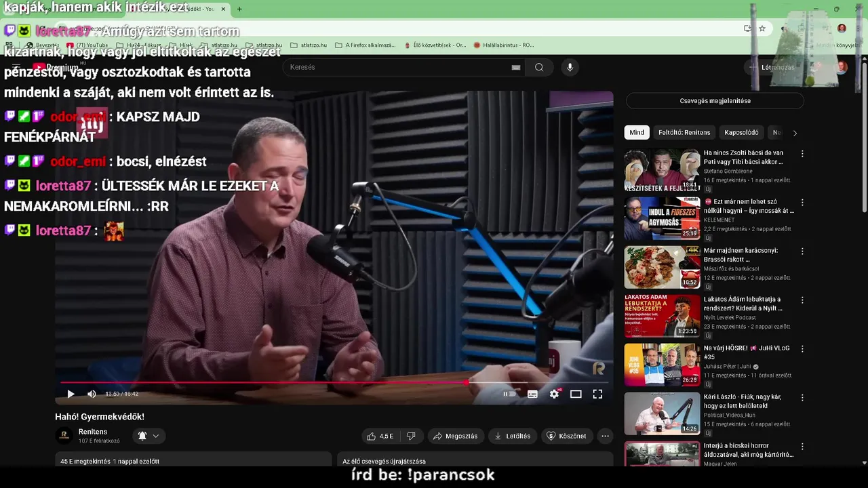Dislike the video with thumbs-down
The width and height of the screenshot is (868, 488).
(410, 436)
